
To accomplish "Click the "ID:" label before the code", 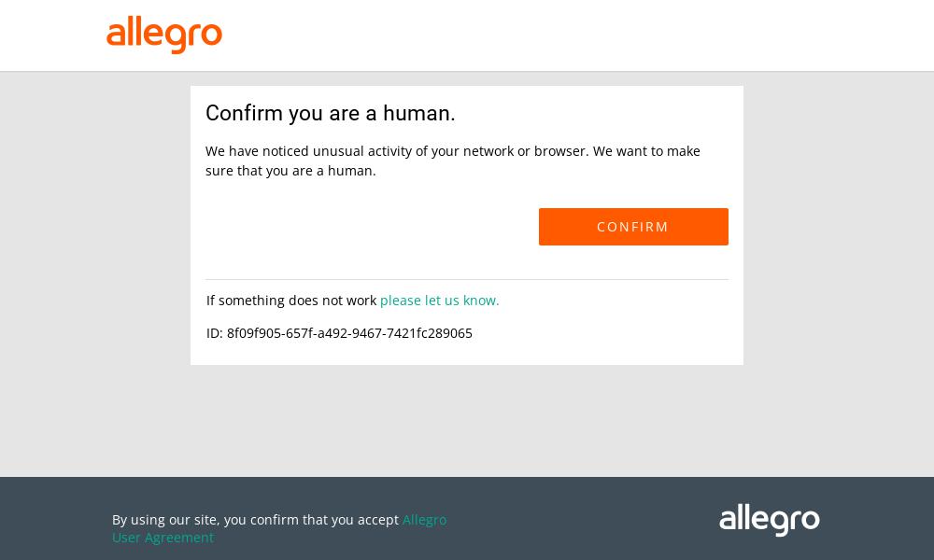I will pyautogui.click(x=215, y=333).
